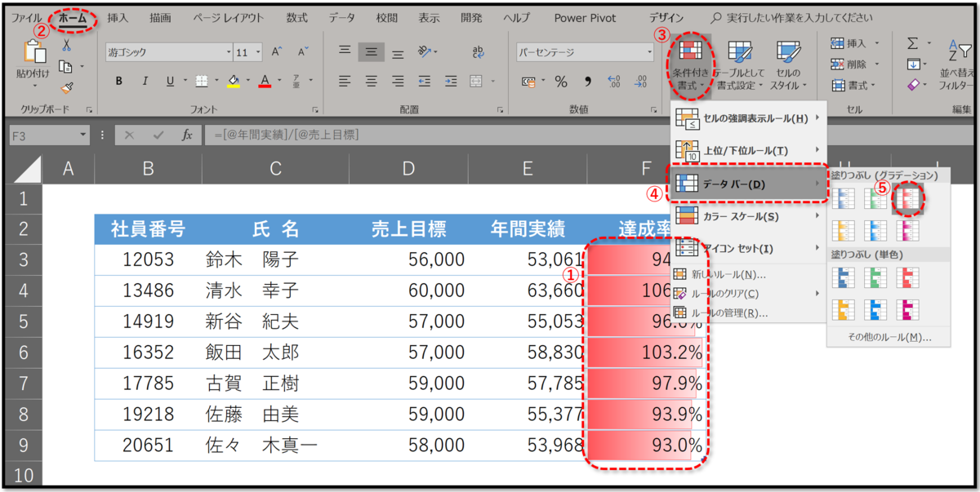
Task: Open the font color icon with red underline
Action: pos(265,82)
